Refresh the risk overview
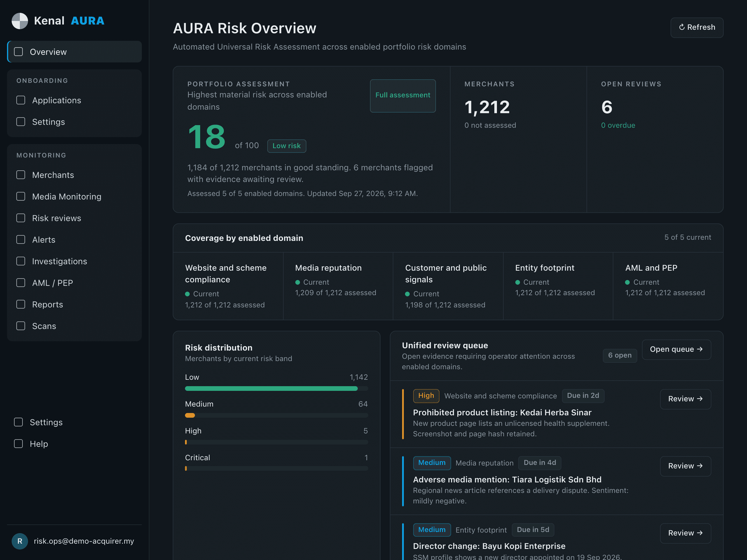Viewport: 747px width, 560px height. pos(697,27)
